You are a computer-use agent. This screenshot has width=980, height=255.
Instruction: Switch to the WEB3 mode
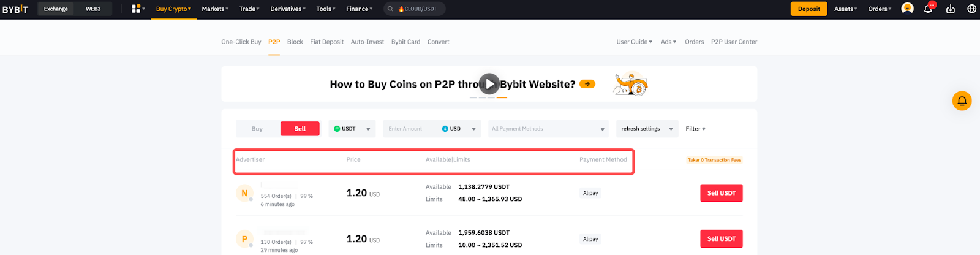click(93, 9)
